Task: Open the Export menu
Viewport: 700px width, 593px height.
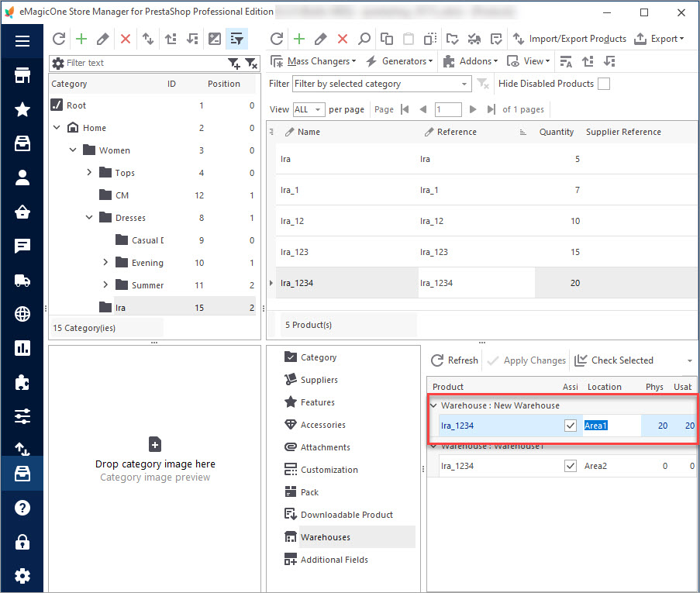Action: pyautogui.click(x=659, y=39)
